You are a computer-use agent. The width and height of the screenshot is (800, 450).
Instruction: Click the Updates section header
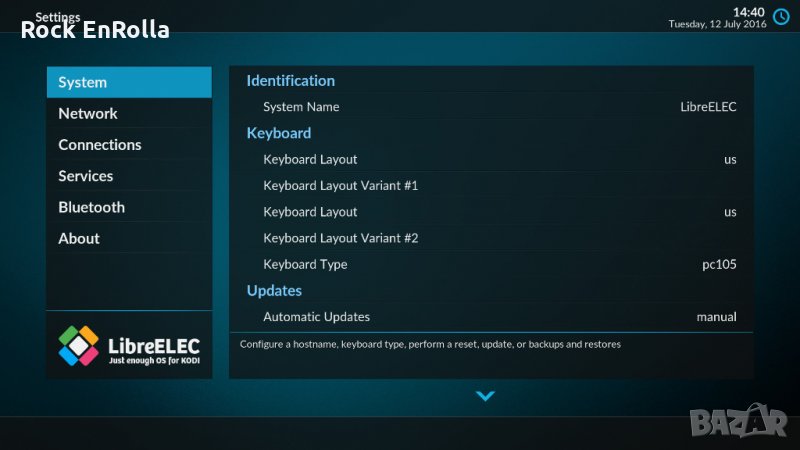point(274,291)
